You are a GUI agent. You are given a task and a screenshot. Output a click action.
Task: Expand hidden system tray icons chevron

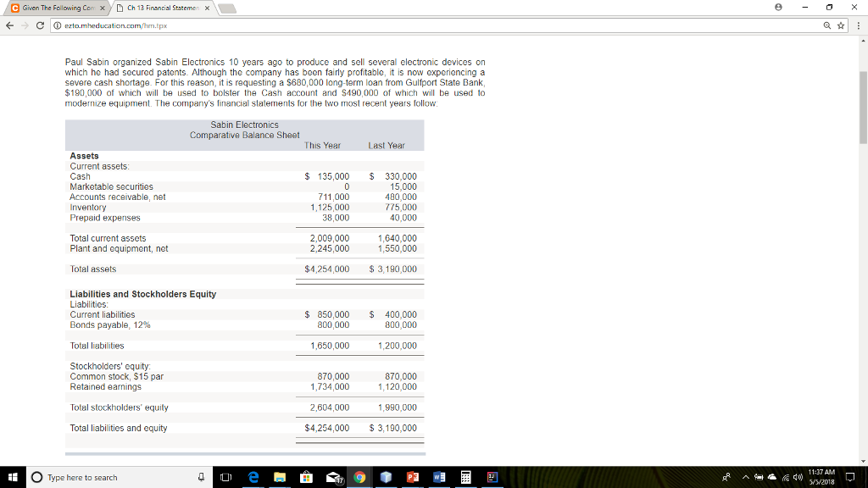(746, 477)
